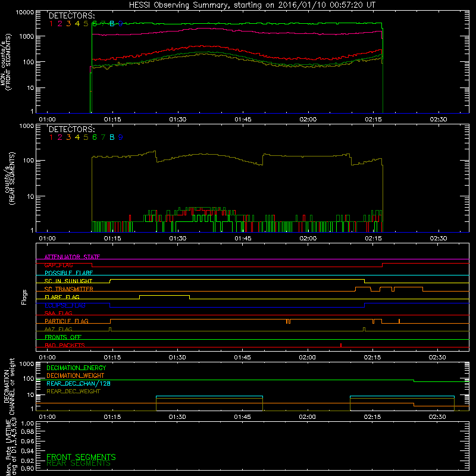Click the 0.98 tick on livetime axis

coord(27,432)
